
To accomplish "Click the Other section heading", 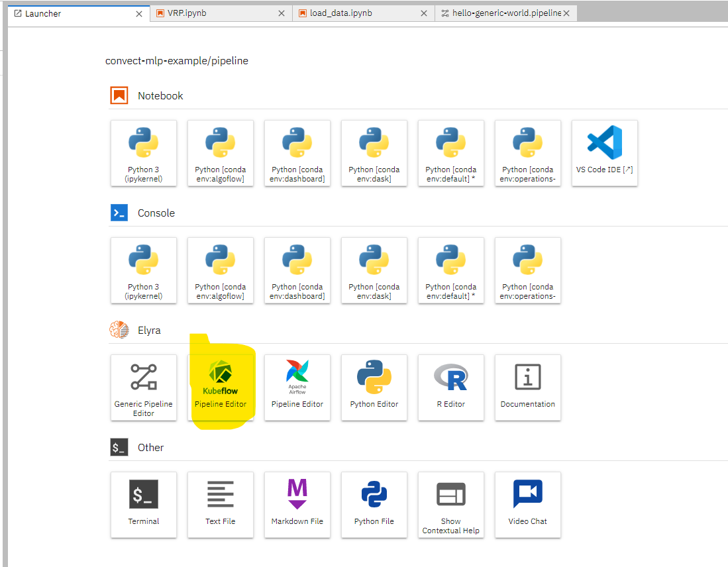I will point(150,448).
